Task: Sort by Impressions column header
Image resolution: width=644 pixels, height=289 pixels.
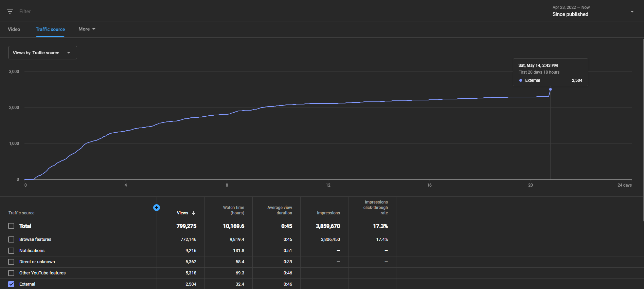Action: 328,213
